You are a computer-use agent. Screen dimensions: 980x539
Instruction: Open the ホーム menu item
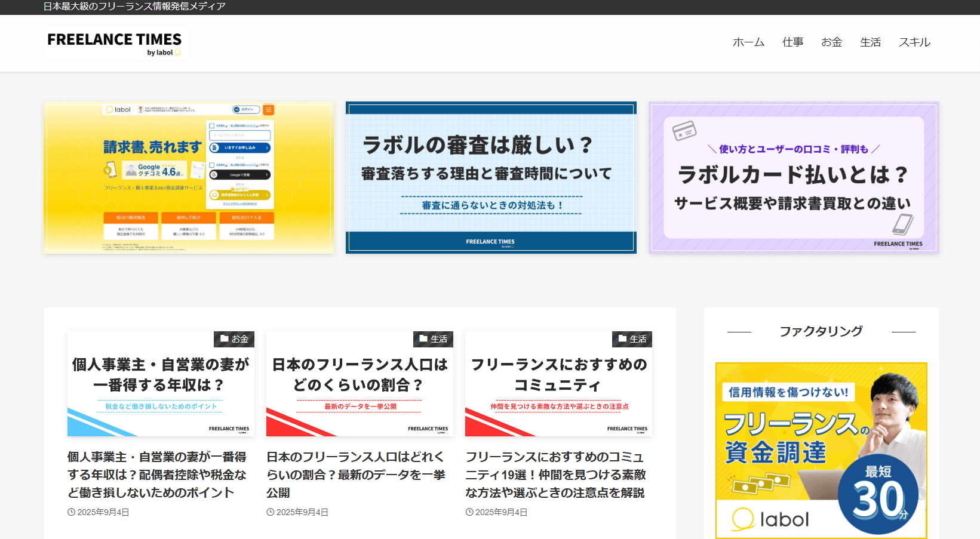point(748,42)
